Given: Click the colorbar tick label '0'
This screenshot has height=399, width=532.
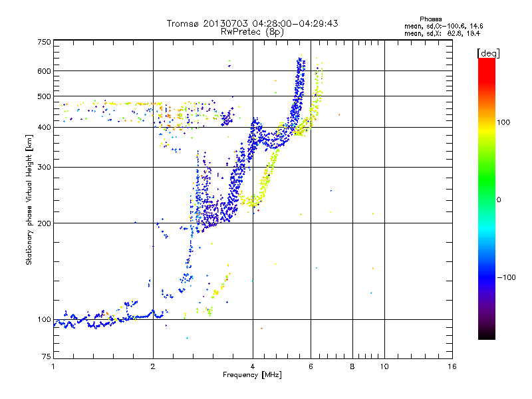Looking at the screenshot, I should click(499, 200).
